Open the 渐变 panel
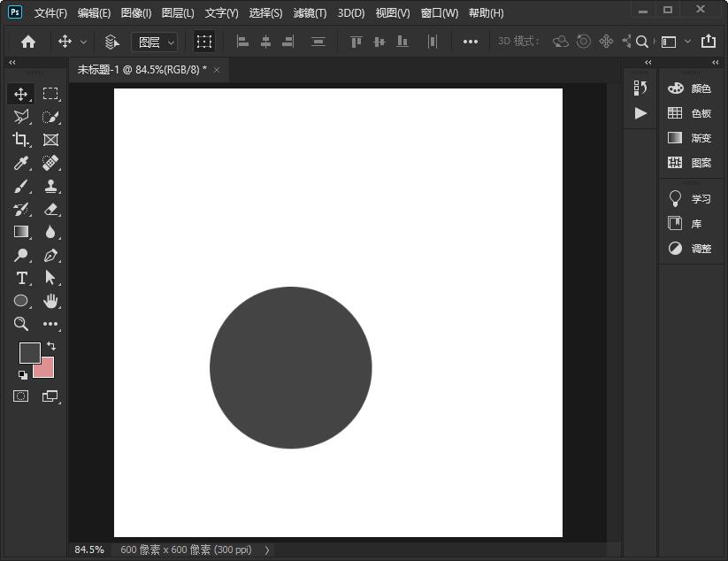The width and height of the screenshot is (728, 561). (x=689, y=138)
